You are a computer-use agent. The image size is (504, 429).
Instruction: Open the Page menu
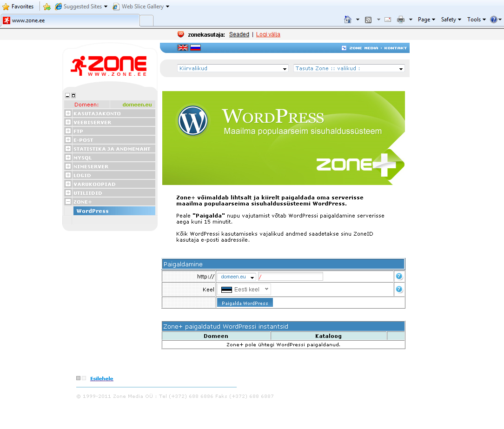(x=426, y=20)
